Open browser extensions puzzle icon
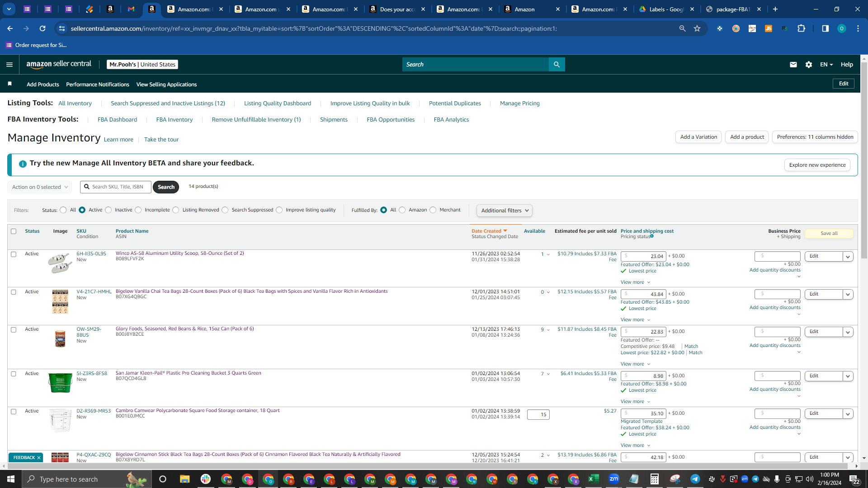The width and height of the screenshot is (868, 488). point(801,28)
